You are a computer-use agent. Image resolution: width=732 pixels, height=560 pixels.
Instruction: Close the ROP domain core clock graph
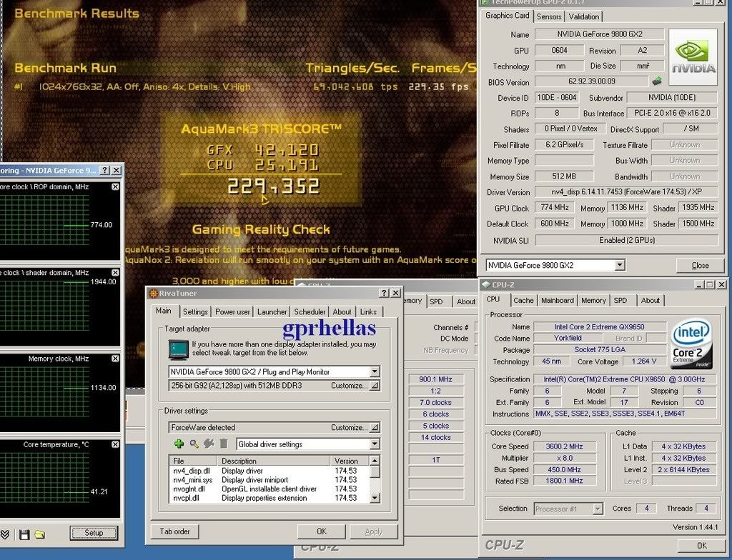pos(115,186)
